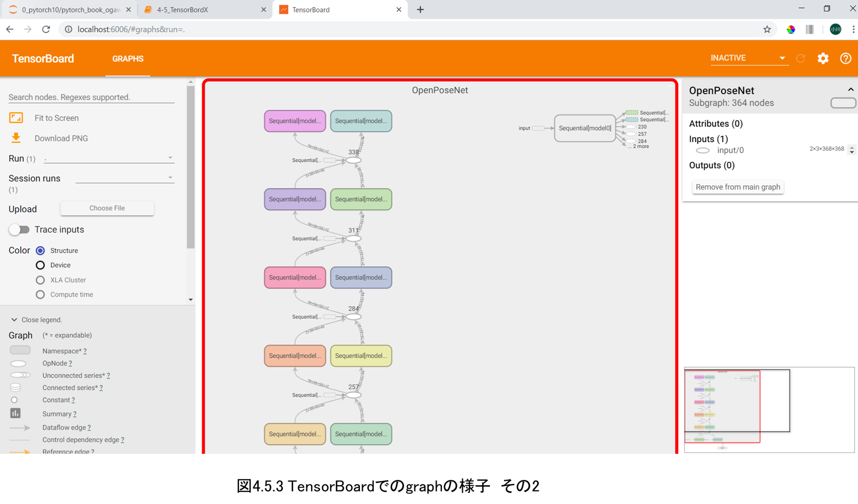Click the Choose File upload button
Viewport: 858px width, 504px height.
107,208
